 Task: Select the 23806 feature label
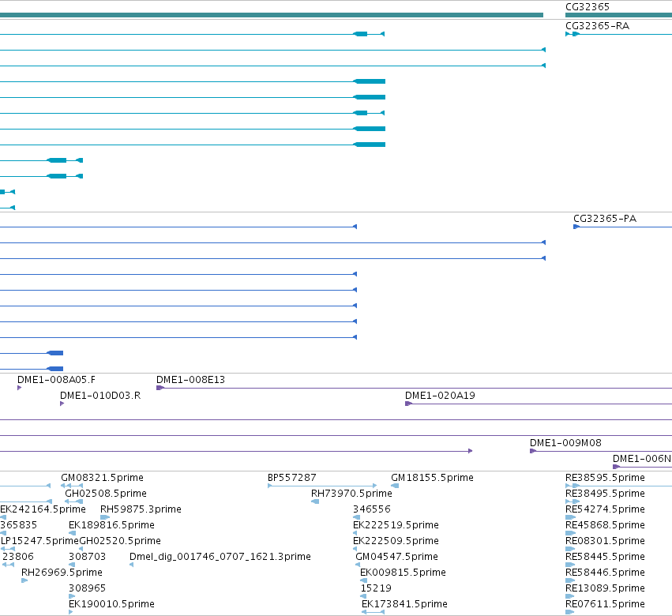(17, 557)
